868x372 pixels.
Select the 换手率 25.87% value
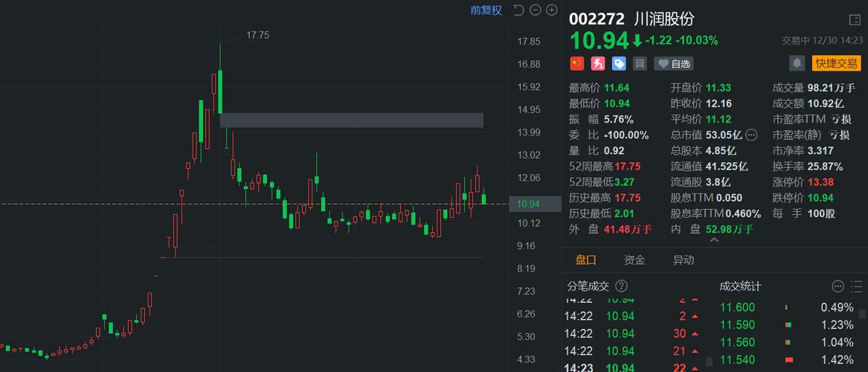point(826,166)
